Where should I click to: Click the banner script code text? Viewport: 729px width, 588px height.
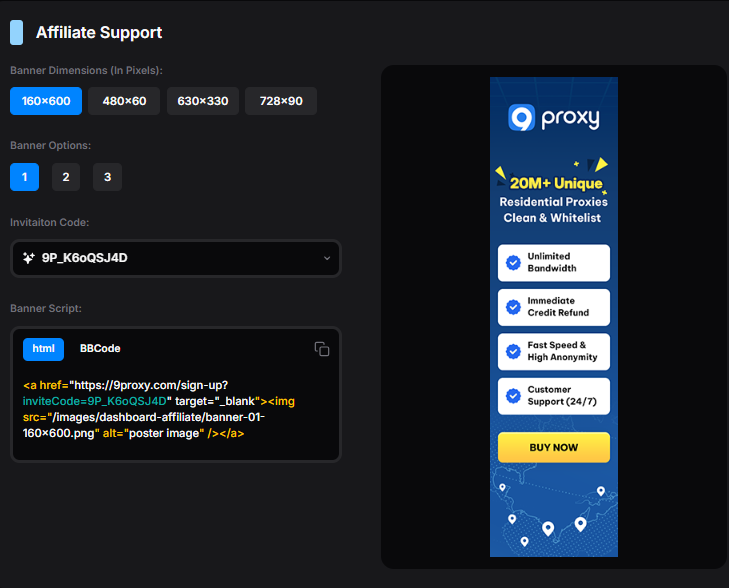coord(159,409)
